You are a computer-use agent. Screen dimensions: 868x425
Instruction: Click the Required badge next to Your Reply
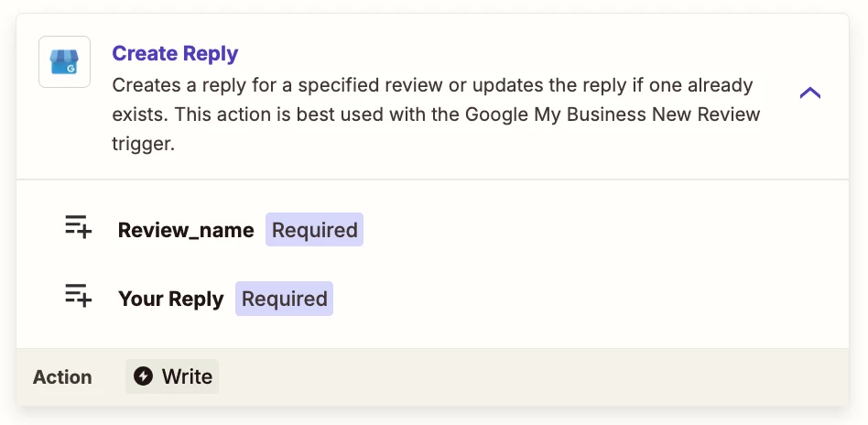point(284,299)
